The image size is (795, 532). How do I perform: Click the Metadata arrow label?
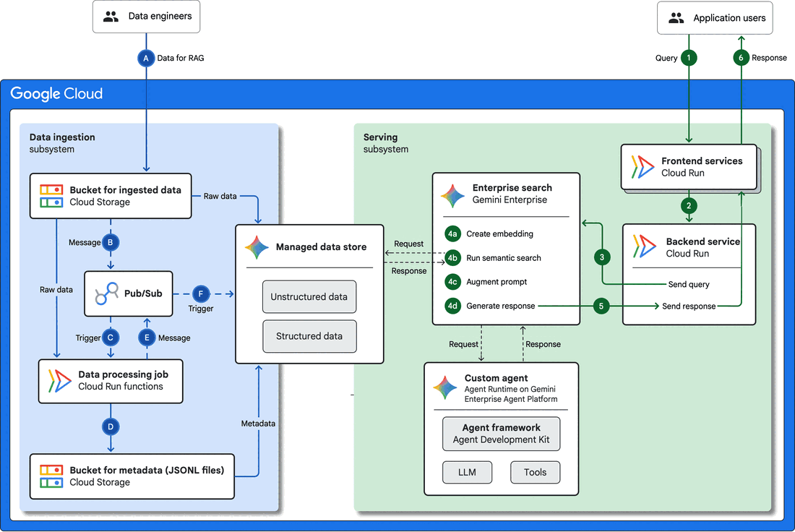pos(258,424)
